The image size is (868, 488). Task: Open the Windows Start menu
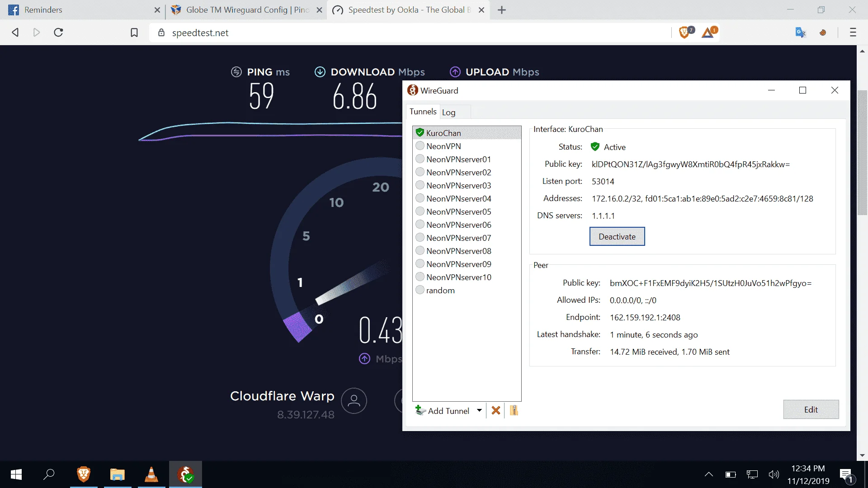coord(16,474)
